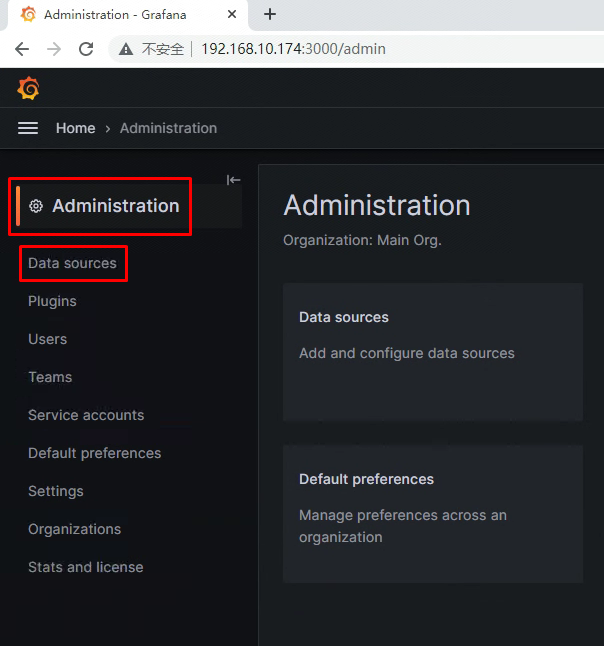Viewport: 604px width, 646px height.
Task: Click the Grafana favicon on the browser tab
Action: click(28, 14)
